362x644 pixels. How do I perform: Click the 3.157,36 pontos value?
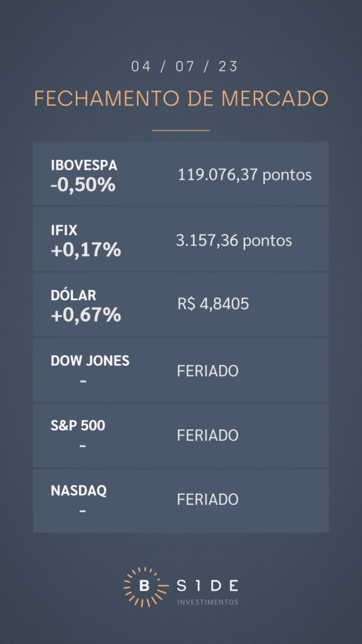click(234, 241)
